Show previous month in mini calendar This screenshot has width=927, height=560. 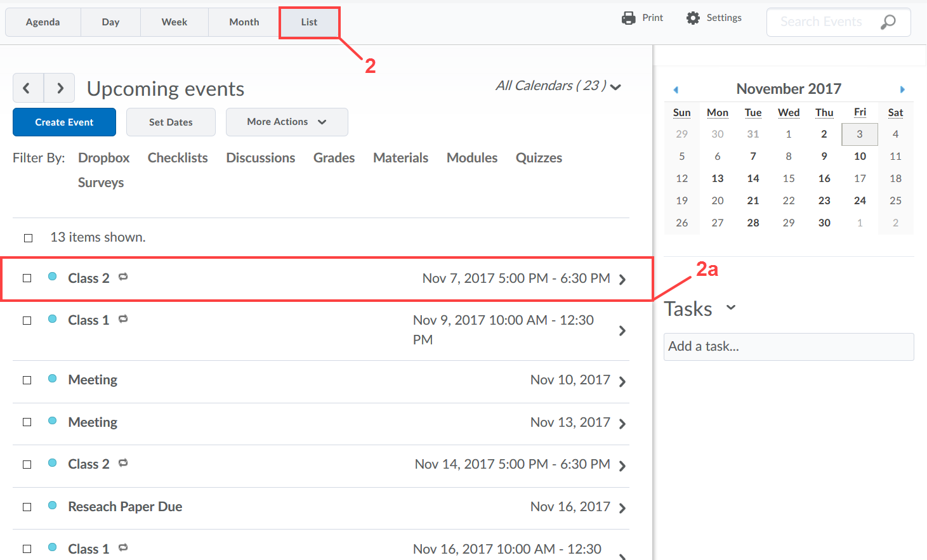click(676, 89)
